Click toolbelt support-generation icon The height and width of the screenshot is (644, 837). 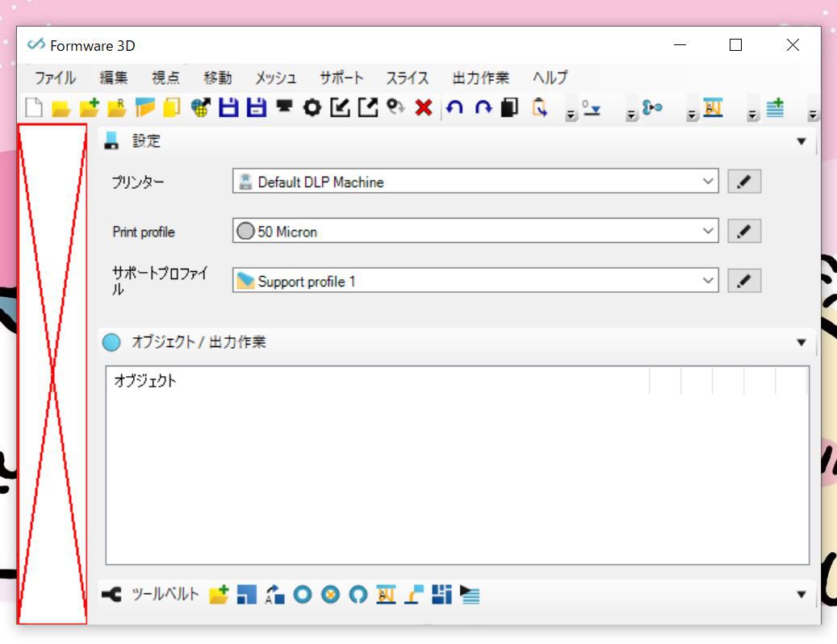(x=386, y=595)
